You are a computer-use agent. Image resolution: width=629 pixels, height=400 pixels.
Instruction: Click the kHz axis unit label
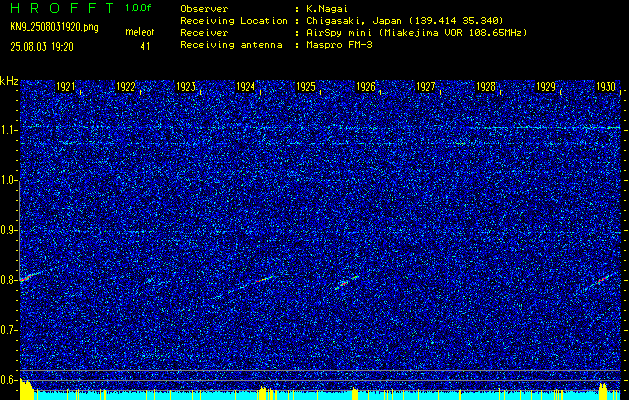click(9, 81)
